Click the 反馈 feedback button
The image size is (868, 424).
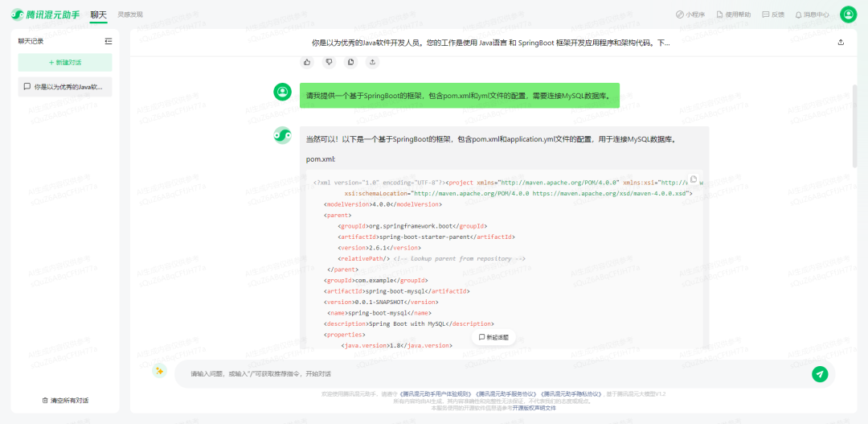(773, 14)
